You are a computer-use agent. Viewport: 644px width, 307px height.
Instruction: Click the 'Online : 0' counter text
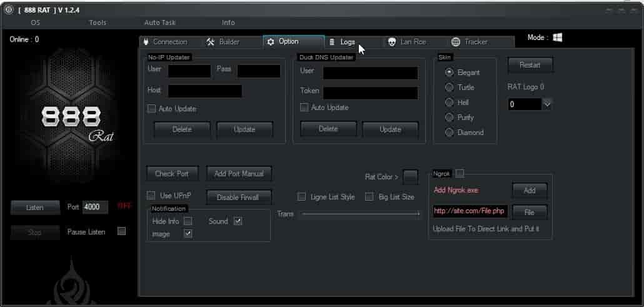pyautogui.click(x=24, y=39)
